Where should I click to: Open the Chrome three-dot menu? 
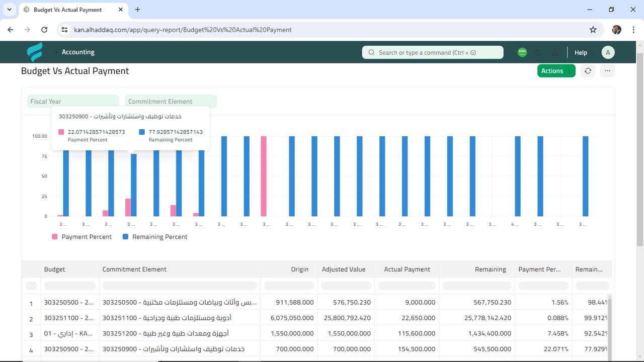click(x=633, y=30)
